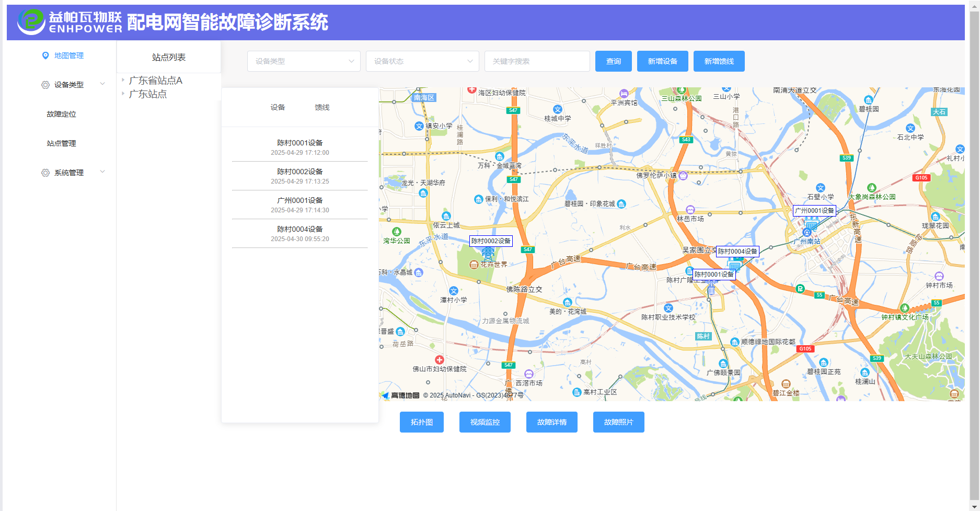Viewport: 980px width, 511px height.
Task: Click the 镇安小学 school icon on map
Action: pyautogui.click(x=419, y=126)
